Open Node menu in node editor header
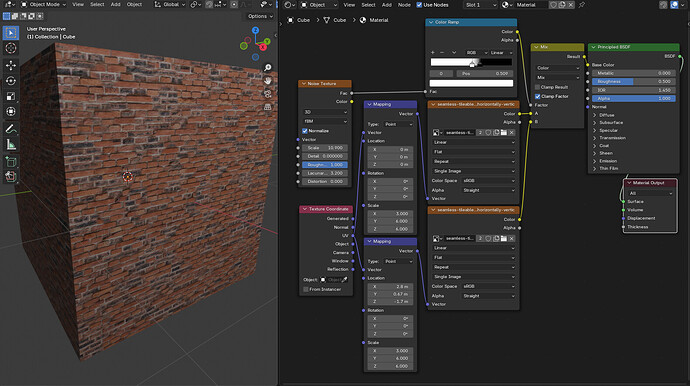The image size is (690, 386). [x=404, y=5]
